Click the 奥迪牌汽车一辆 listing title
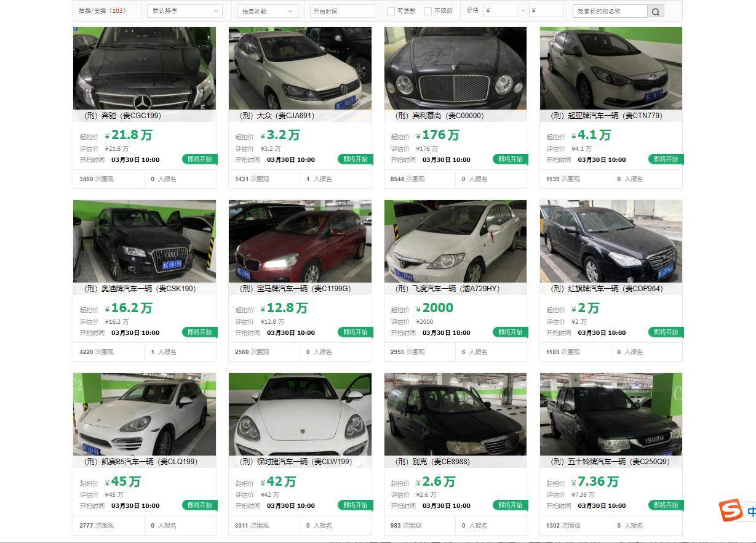This screenshot has width=756, height=543. 140,288
